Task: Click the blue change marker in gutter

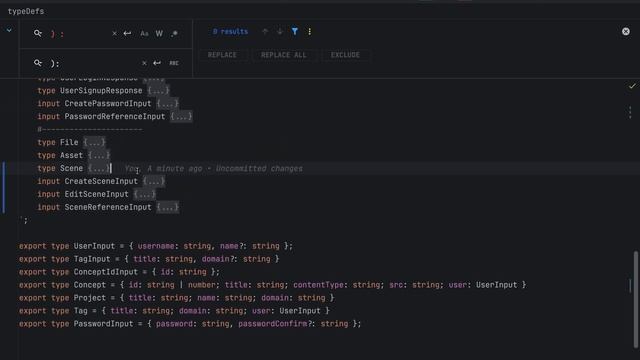Action: point(4,188)
